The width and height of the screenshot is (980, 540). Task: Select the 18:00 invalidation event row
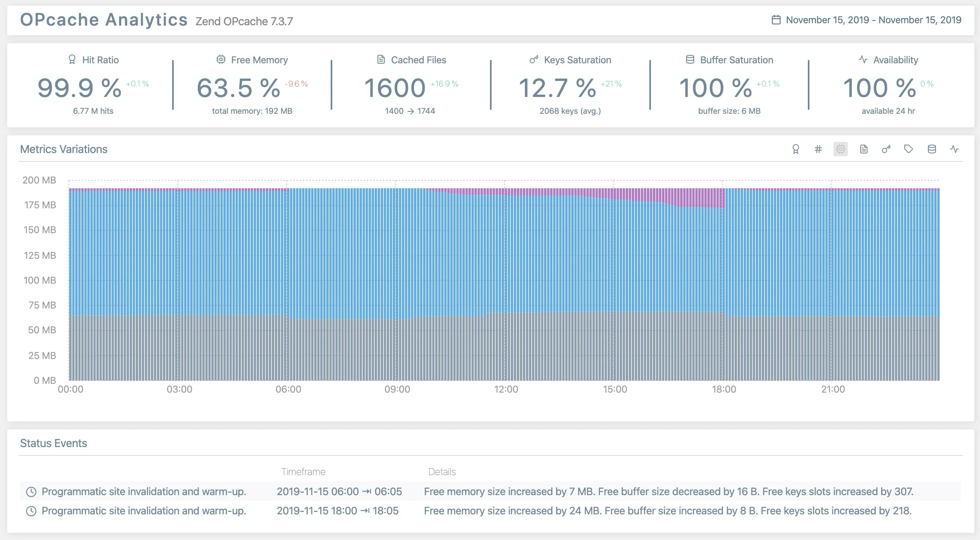coord(144,511)
